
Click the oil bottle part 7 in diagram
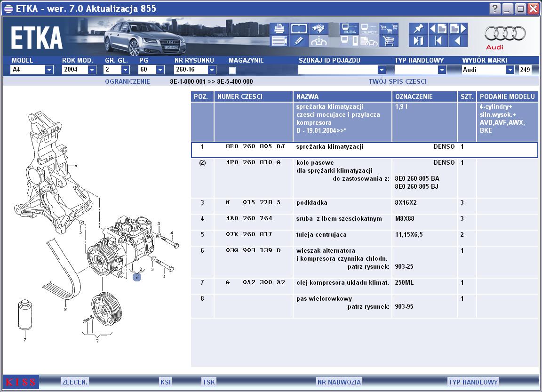coord(25,314)
